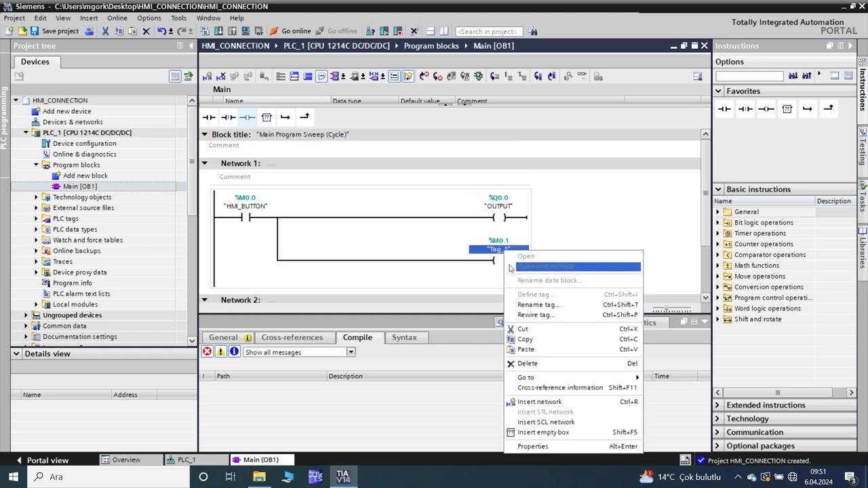This screenshot has width=868, height=488.
Task: Toggle the favorites display button in editor toolbar
Action: (x=408, y=77)
